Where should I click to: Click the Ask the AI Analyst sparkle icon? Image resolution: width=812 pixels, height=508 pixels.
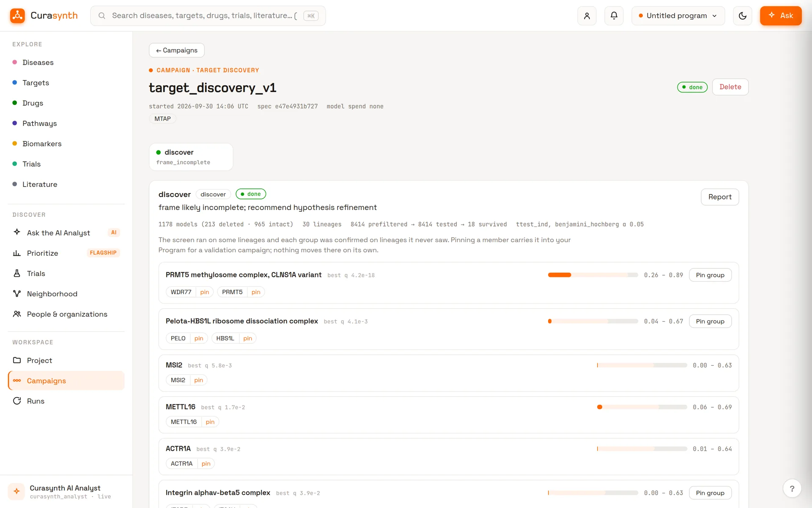click(17, 232)
